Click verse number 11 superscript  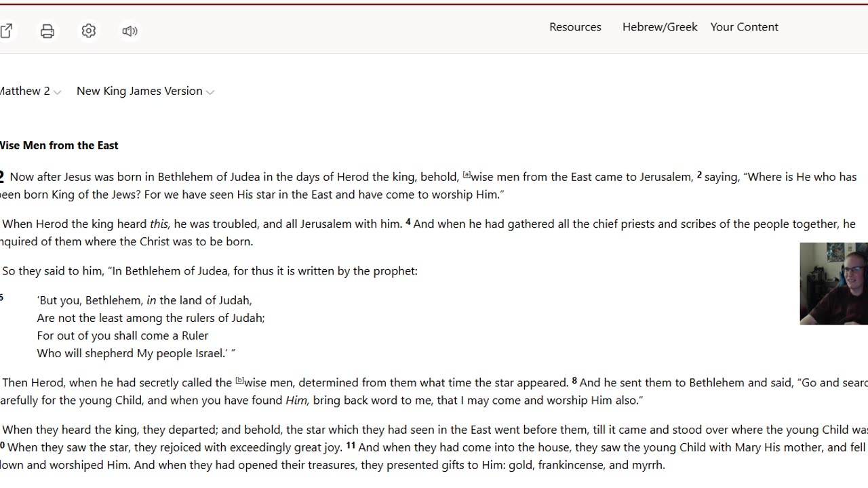(351, 445)
